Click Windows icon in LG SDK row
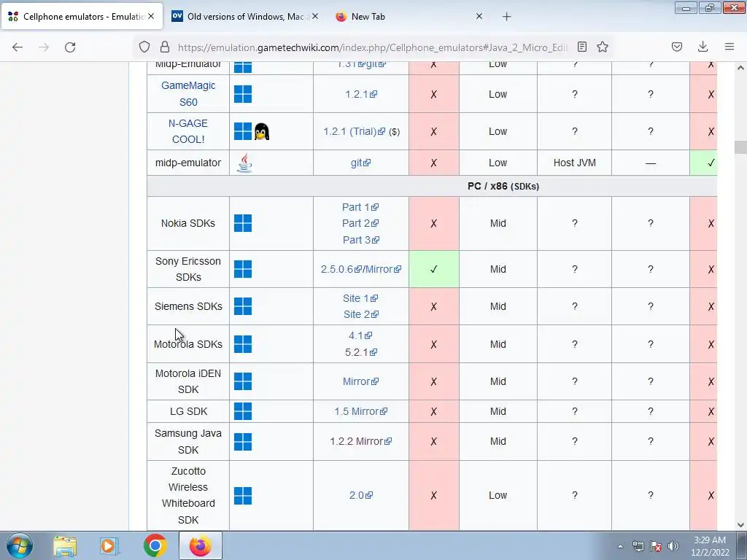Viewport: 747px width, 560px height. coord(243,411)
